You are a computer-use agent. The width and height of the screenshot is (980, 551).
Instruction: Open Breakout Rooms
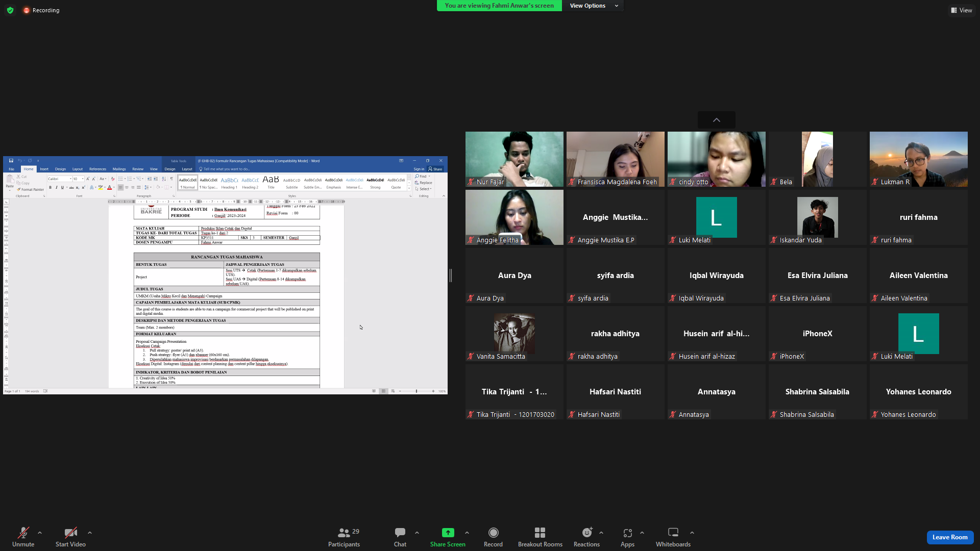point(540,537)
